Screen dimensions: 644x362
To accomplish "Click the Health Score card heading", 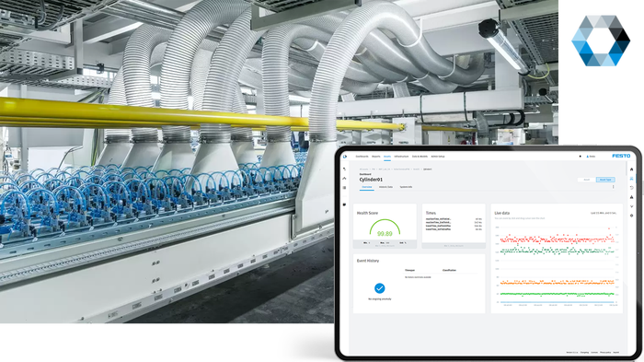I will pyautogui.click(x=367, y=213).
